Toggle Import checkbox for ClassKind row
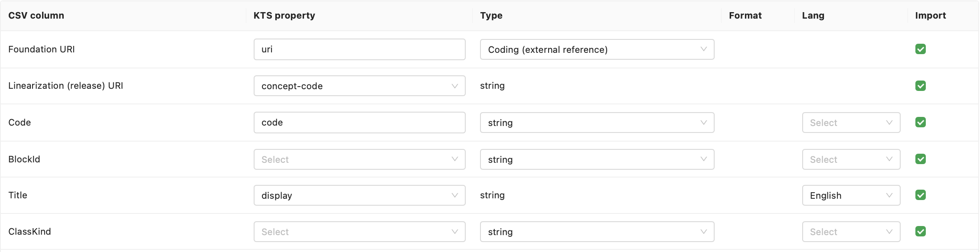This screenshot has width=980, height=252. [x=920, y=232]
